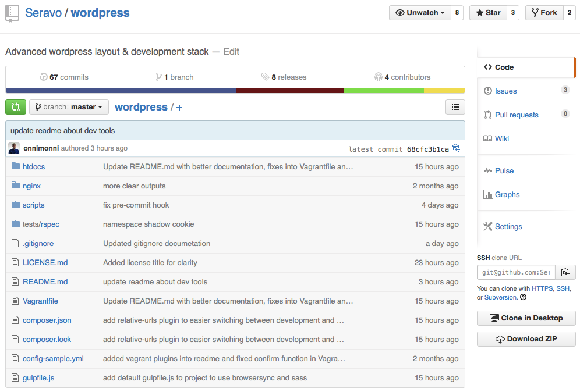The height and width of the screenshot is (392, 580).
Task: Copy the latest commit SHA with the clipboard icon
Action: 456,148
